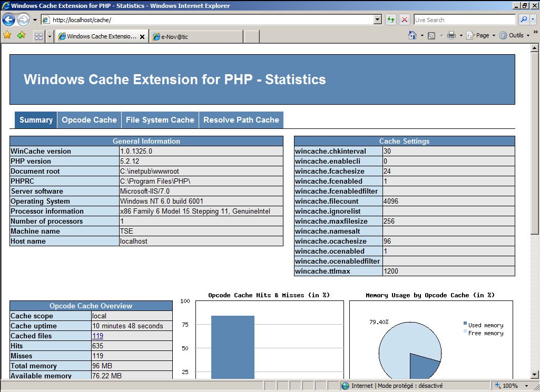Open the Outils menu
The width and height of the screenshot is (540, 392).
coord(515,35)
